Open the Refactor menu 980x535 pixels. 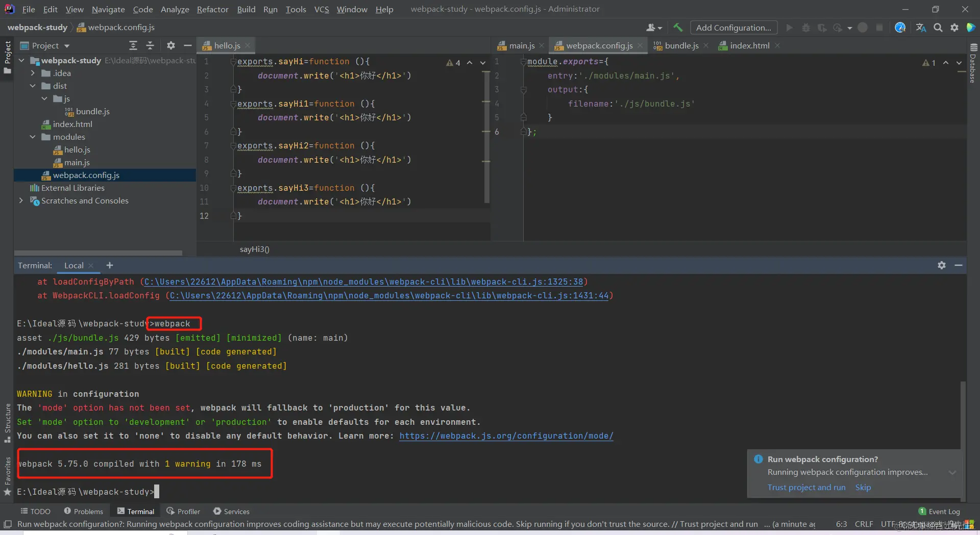click(212, 9)
